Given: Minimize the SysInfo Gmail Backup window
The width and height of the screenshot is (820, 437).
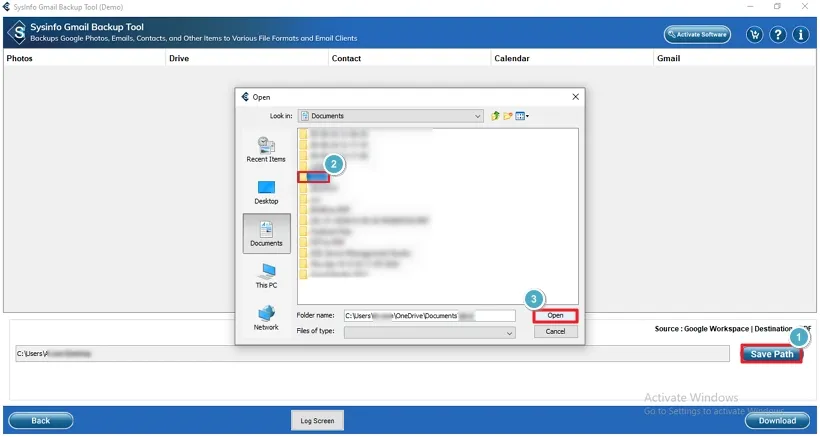Looking at the screenshot, I should [751, 6].
